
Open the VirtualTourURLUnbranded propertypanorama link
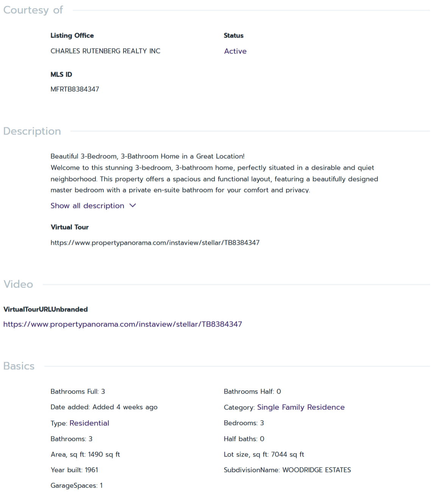pyautogui.click(x=122, y=324)
